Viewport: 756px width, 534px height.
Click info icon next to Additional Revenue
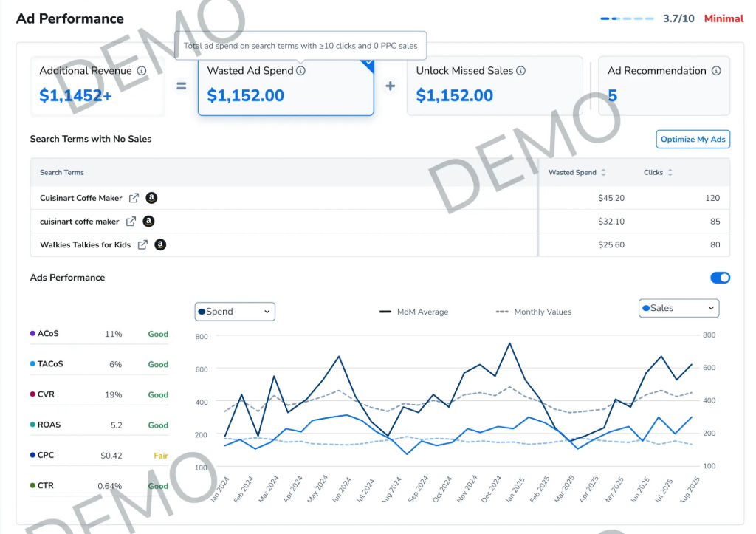142,71
